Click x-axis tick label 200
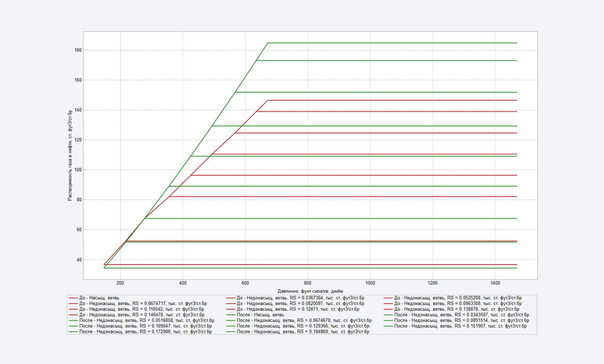604x364 pixels. (120, 283)
